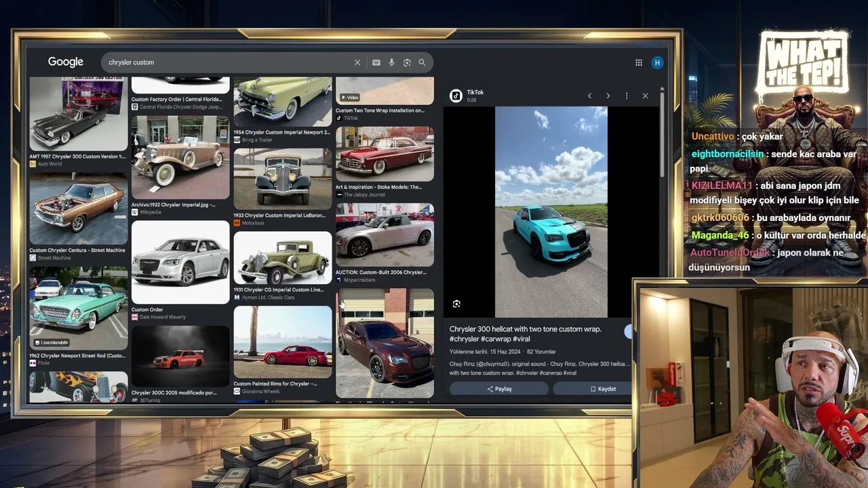
Task: Click the Lens icon over the preview image
Action: 456,304
